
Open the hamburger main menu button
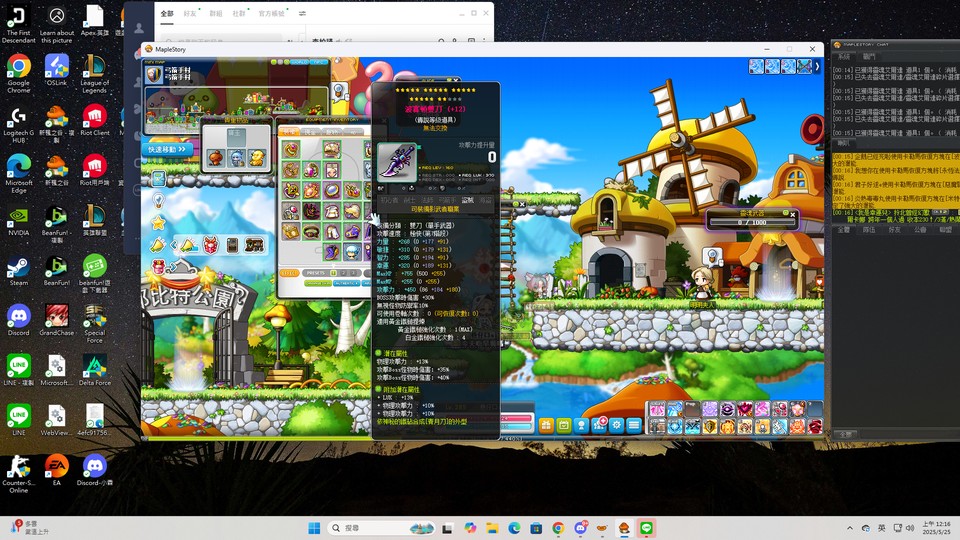(634, 424)
